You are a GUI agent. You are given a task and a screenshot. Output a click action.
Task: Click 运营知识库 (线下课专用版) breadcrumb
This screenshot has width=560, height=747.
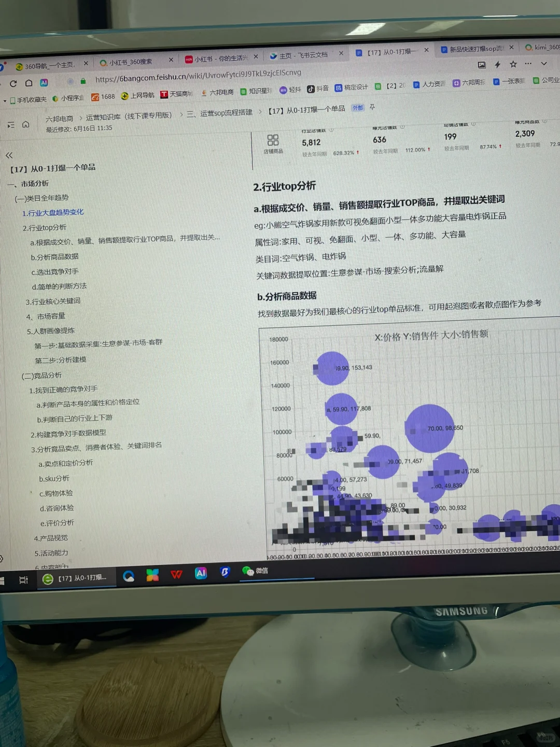click(129, 116)
